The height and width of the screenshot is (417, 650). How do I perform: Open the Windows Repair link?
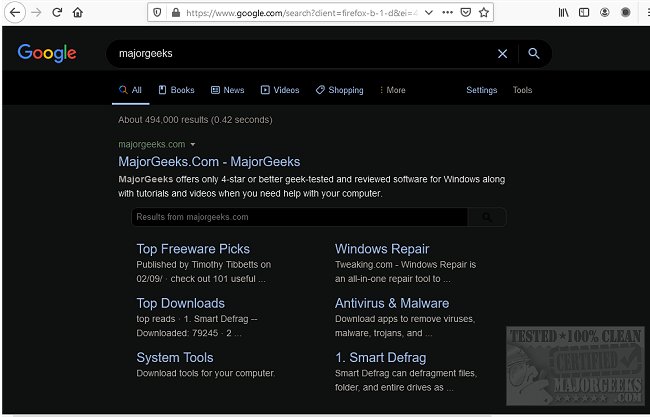point(382,249)
